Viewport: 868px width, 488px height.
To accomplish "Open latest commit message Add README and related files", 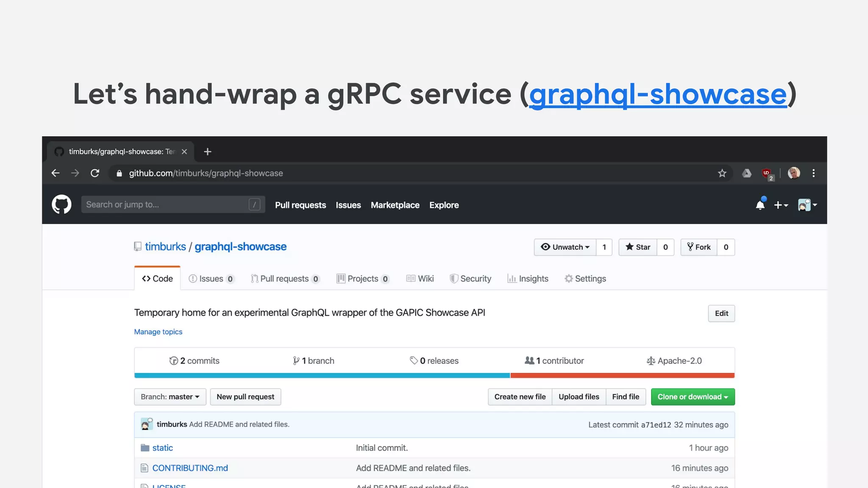I will 239,424.
